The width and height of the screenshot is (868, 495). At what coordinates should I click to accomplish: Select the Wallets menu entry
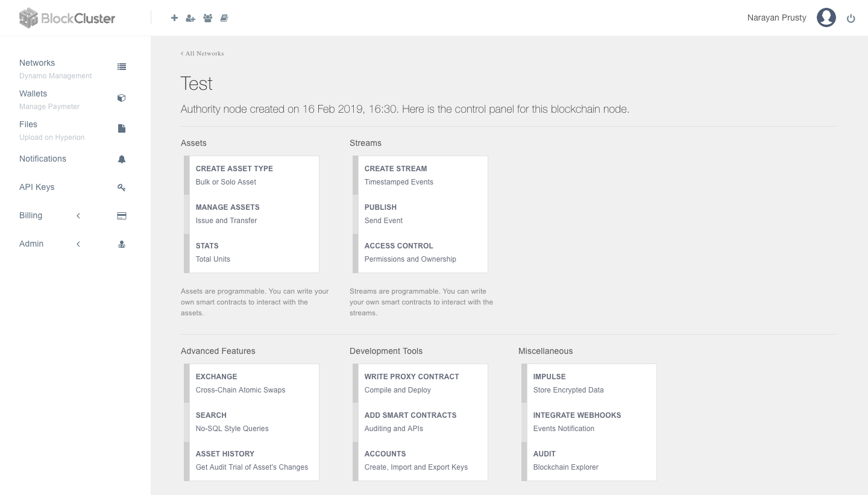click(x=33, y=93)
